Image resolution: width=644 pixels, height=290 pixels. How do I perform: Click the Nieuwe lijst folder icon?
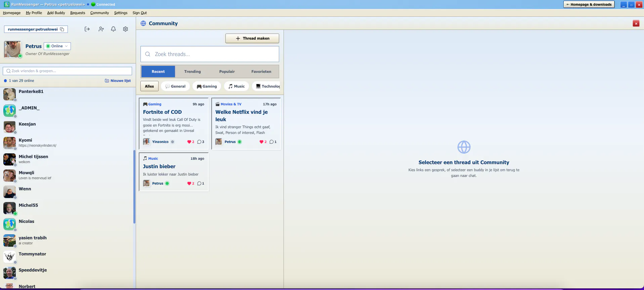(107, 81)
